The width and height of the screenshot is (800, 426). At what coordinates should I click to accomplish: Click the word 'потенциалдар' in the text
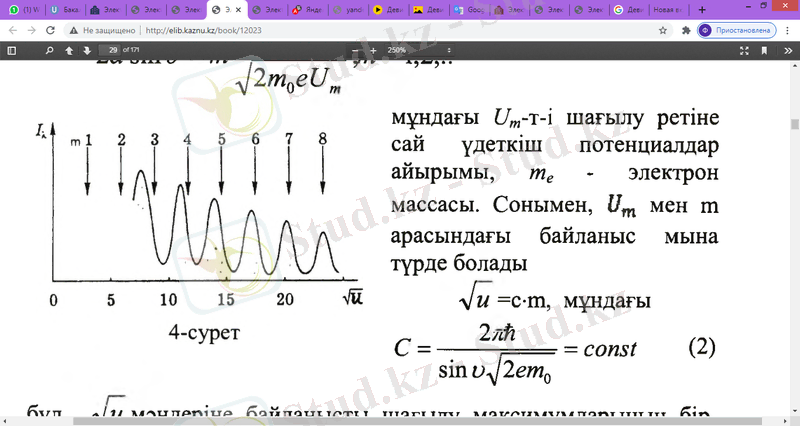[x=648, y=146]
